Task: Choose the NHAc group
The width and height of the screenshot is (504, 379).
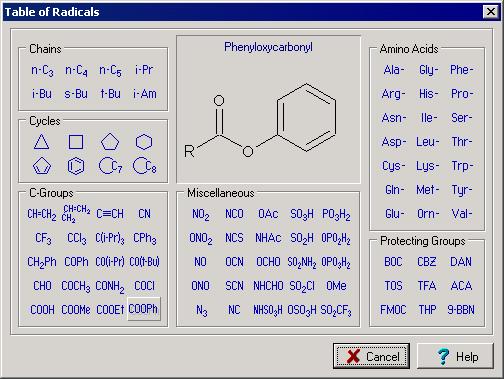Action: pos(268,238)
